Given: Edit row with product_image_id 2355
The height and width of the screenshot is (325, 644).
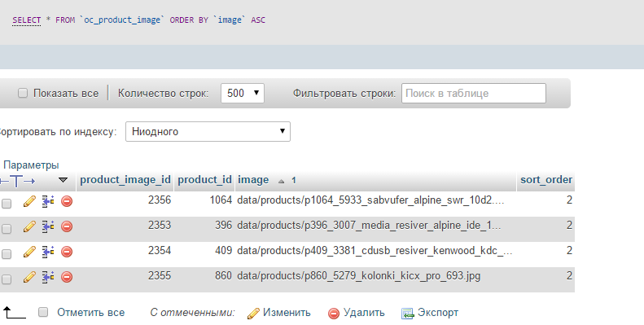Looking at the screenshot, I should [29, 277].
